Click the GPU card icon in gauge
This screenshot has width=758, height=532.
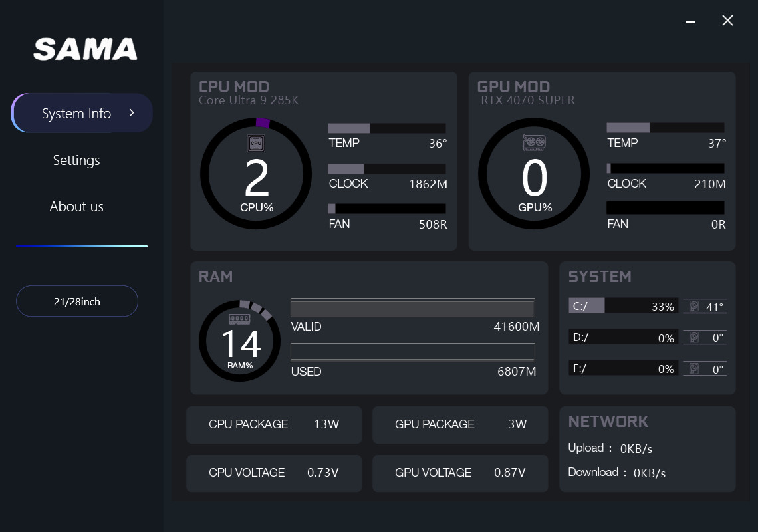tap(534, 142)
